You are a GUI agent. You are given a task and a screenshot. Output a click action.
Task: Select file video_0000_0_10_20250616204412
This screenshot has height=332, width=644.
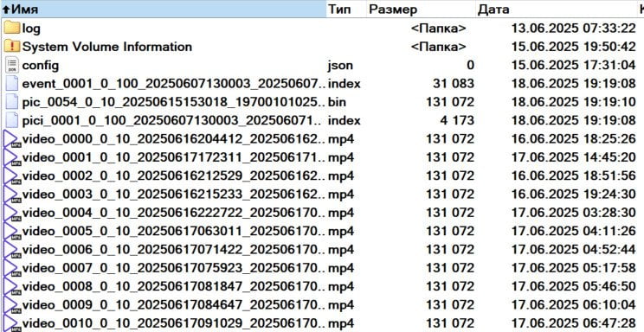[x=174, y=139]
